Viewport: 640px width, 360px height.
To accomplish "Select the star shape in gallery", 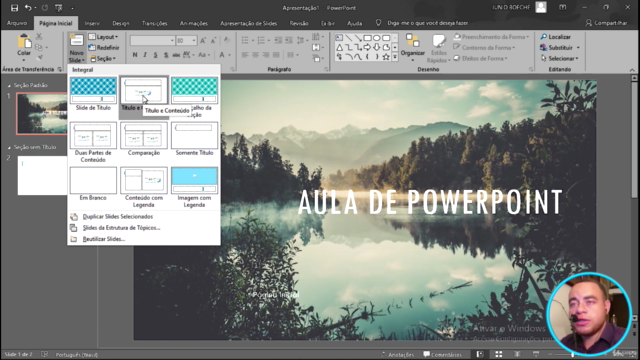I will pos(386,57).
